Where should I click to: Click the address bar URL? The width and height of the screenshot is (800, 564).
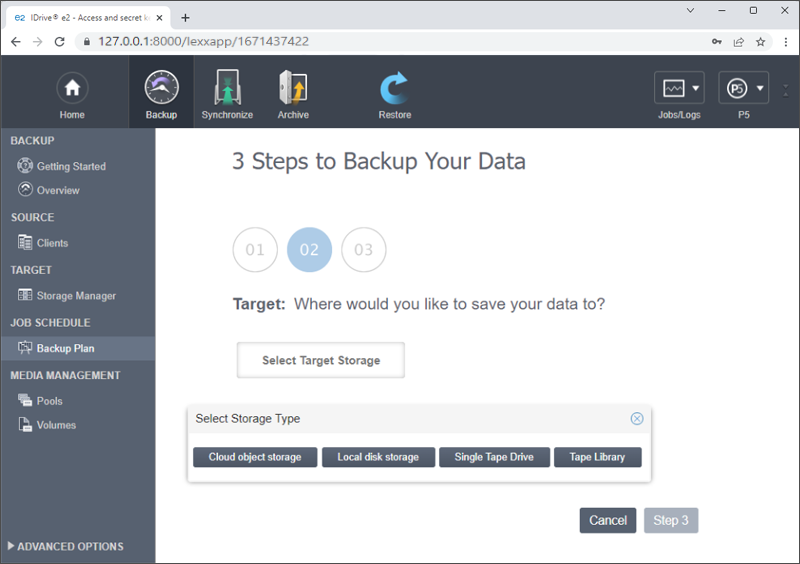[x=204, y=41]
